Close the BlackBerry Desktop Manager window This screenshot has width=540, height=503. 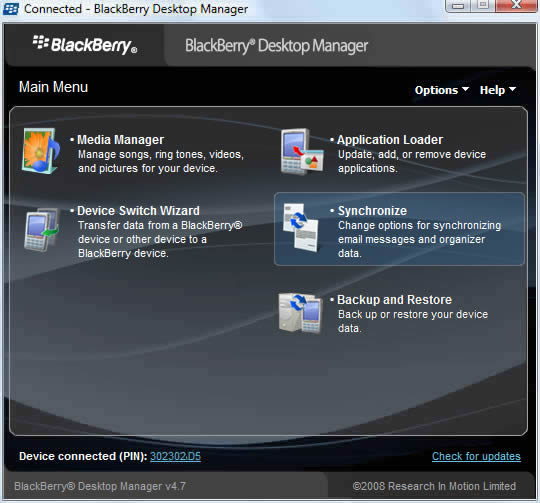[x=516, y=6]
